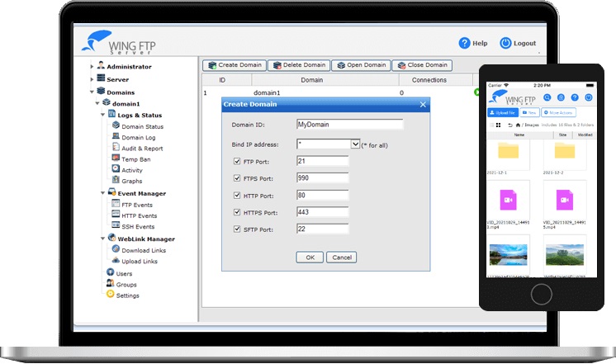
Task: Collapse the WebLink Manager node arrow
Action: click(x=102, y=239)
